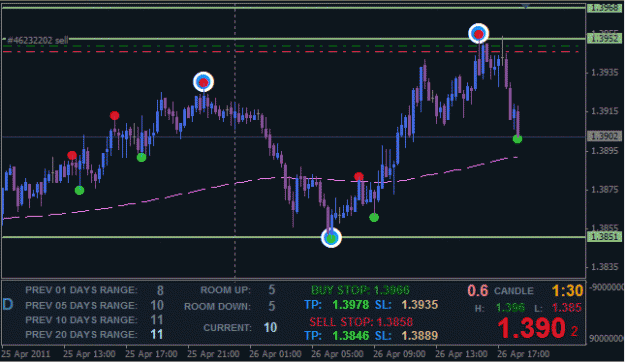The width and height of the screenshot is (625, 362).
Task: Select the green bullseye marker on the 1.3851 line
Action: 331,238
